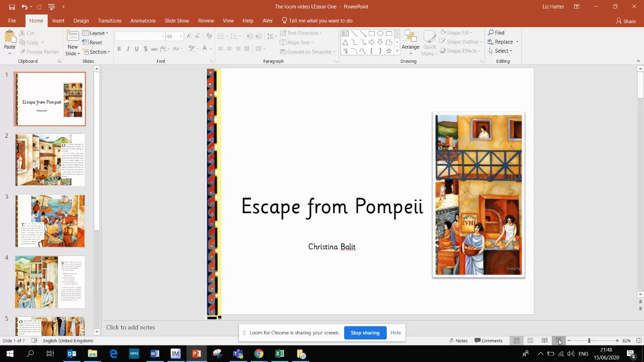Expand the Layout dropdown
The height and width of the screenshot is (362, 644).
click(x=96, y=33)
